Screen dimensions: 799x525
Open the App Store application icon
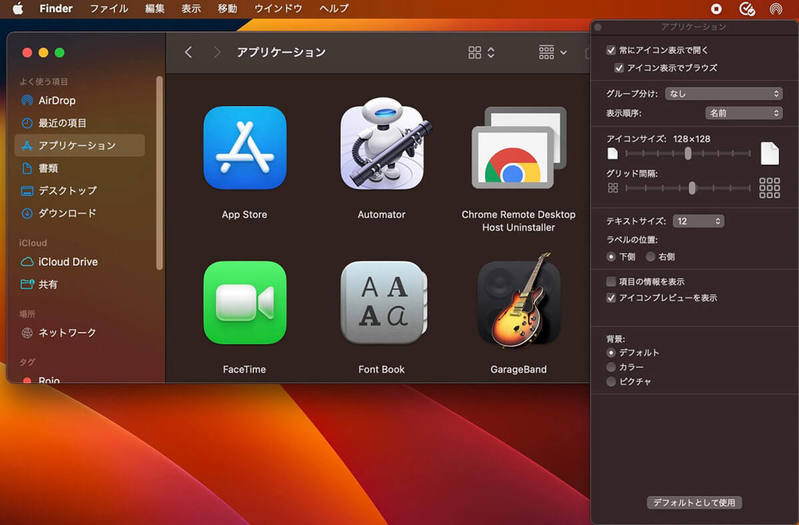click(x=245, y=147)
